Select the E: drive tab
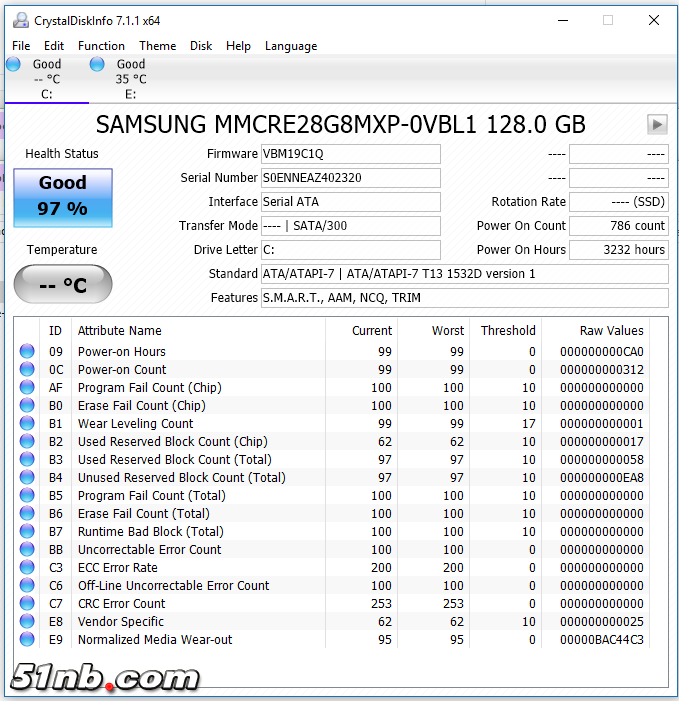The width and height of the screenshot is (679, 701). 131,79
